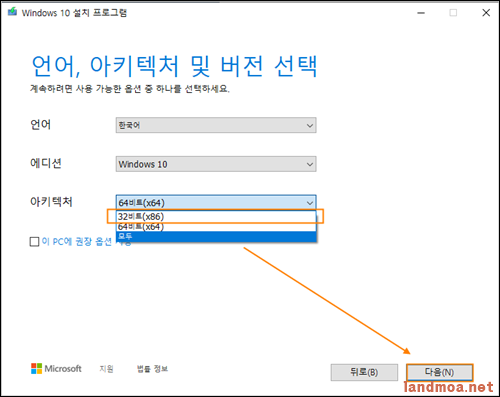This screenshot has height=397, width=500.
Task: Close the Windows 10 setup window
Action: 486,13
